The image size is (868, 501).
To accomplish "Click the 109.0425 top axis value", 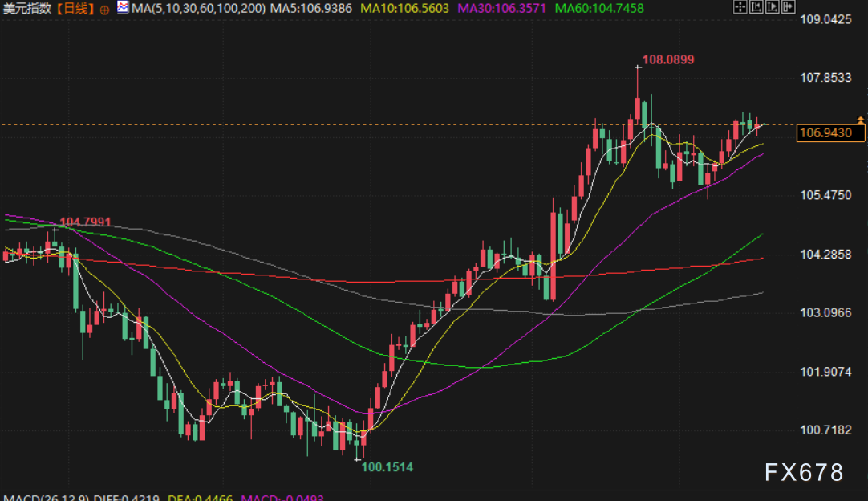I will click(825, 20).
